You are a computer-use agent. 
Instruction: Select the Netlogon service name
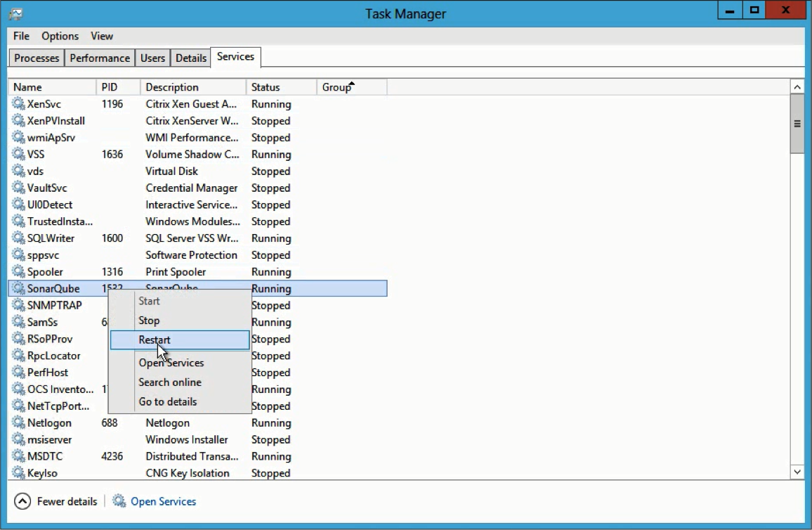[49, 422]
